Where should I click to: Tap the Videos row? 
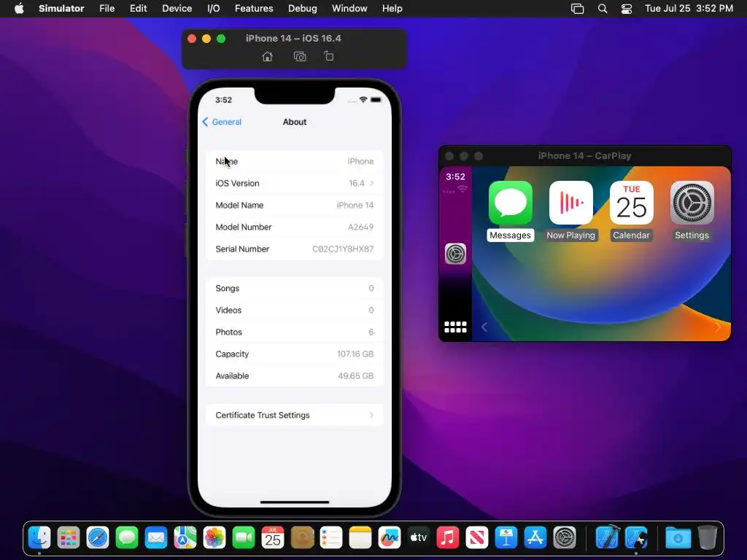(295, 310)
